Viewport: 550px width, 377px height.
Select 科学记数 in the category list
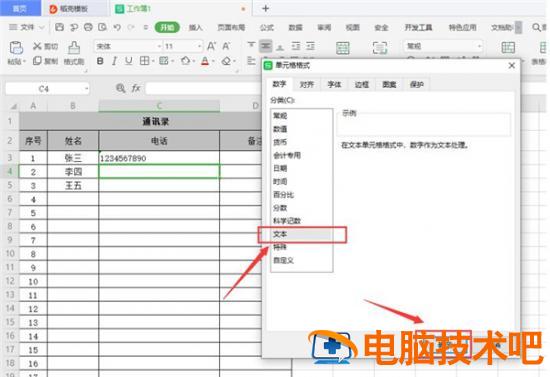click(x=302, y=221)
